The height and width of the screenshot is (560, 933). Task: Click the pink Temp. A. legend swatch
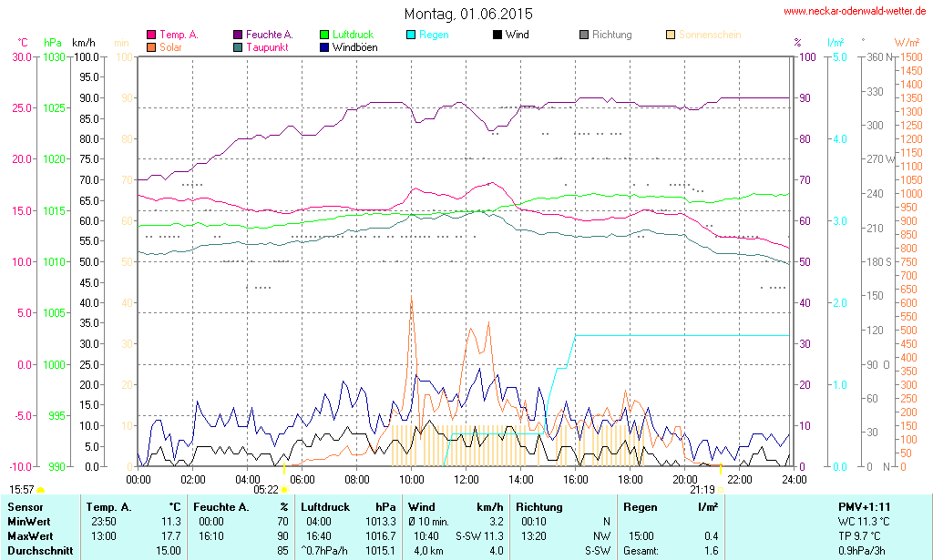click(x=151, y=35)
